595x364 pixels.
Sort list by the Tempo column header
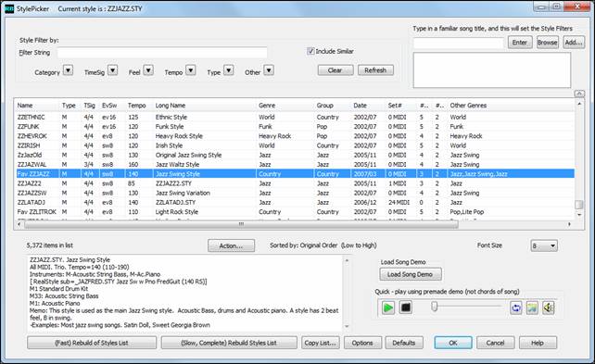tap(136, 106)
